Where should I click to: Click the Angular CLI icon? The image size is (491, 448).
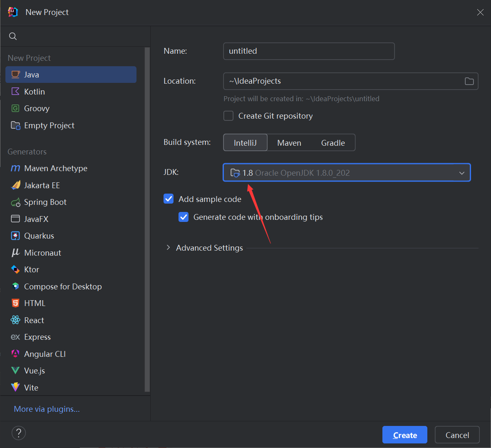pos(15,354)
